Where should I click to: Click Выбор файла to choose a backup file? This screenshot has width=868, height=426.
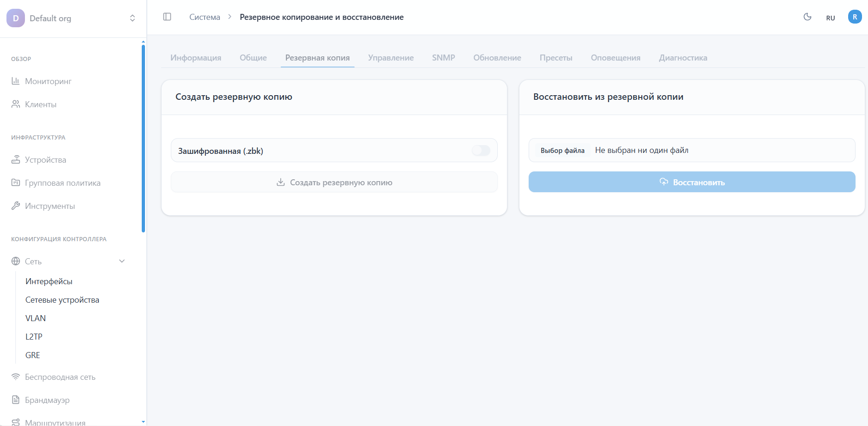pos(563,150)
